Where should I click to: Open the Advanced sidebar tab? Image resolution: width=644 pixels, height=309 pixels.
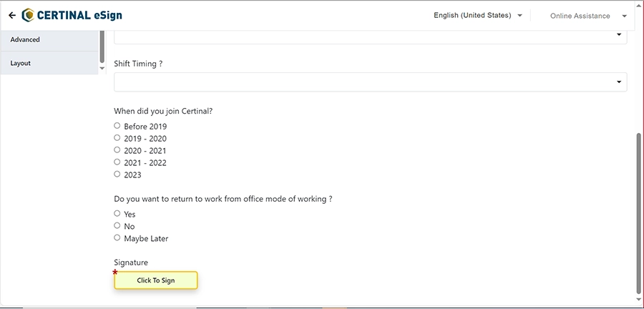49,40
